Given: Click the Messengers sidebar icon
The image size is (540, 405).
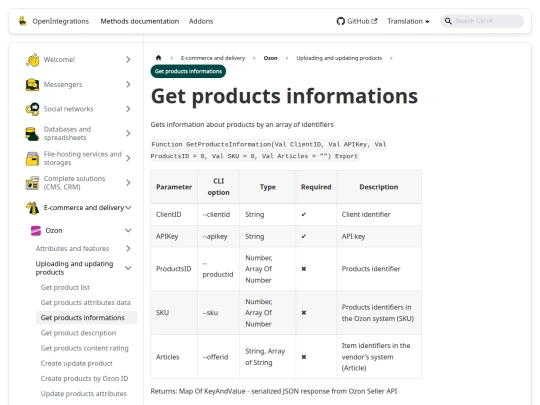Looking at the screenshot, I should tap(33, 85).
